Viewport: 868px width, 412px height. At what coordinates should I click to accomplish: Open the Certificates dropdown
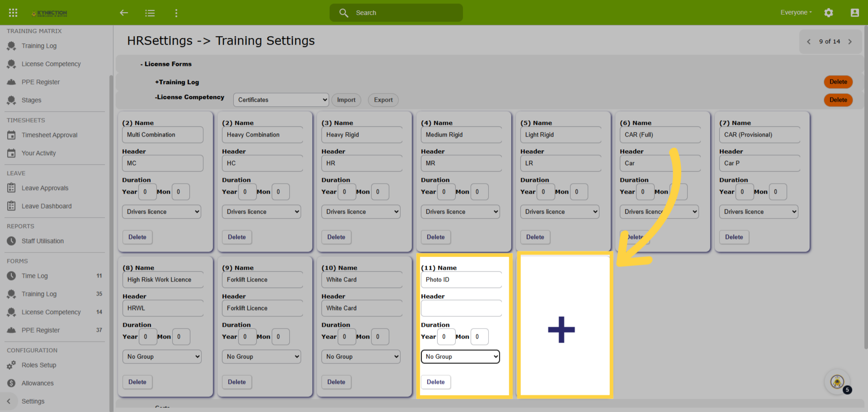tap(281, 100)
